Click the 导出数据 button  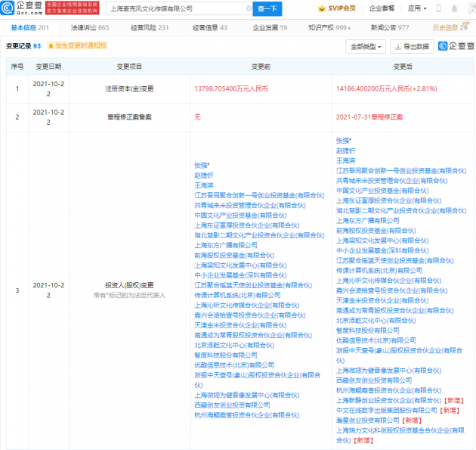(x=412, y=46)
